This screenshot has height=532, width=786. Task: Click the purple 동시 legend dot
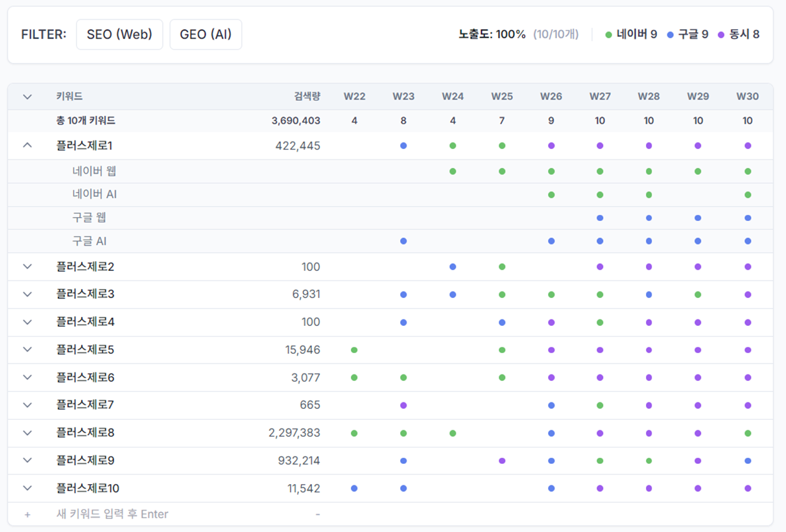click(x=721, y=34)
